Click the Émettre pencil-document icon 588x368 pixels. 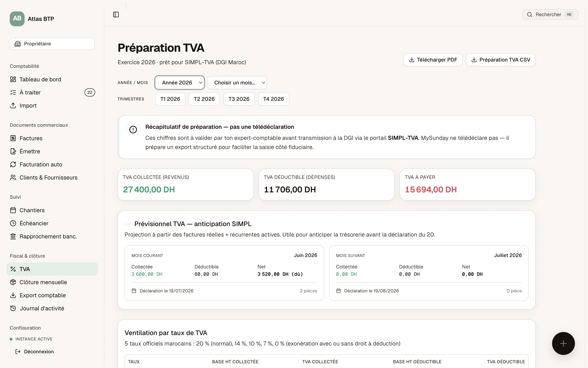pyautogui.click(x=13, y=151)
